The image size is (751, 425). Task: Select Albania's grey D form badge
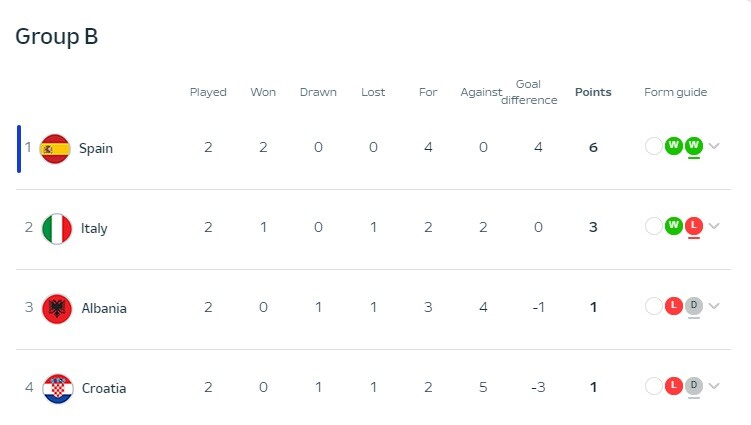coord(694,306)
